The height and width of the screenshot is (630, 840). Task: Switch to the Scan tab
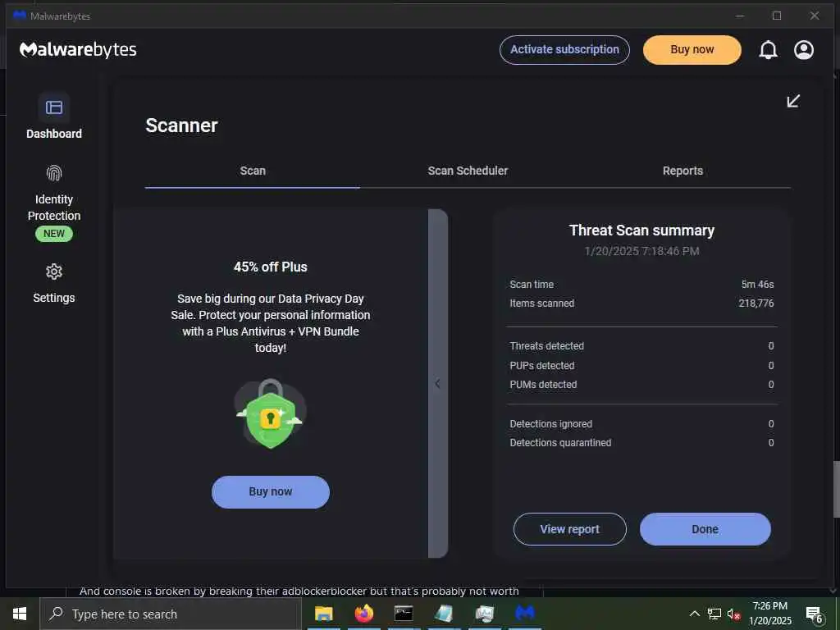[253, 171]
